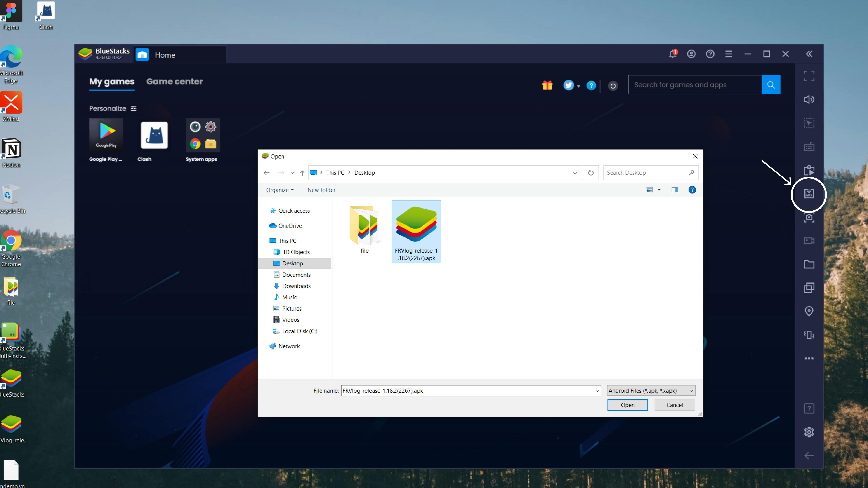Take a screenshot with the camera icon
Viewport: 868px width, 488px height.
(809, 217)
